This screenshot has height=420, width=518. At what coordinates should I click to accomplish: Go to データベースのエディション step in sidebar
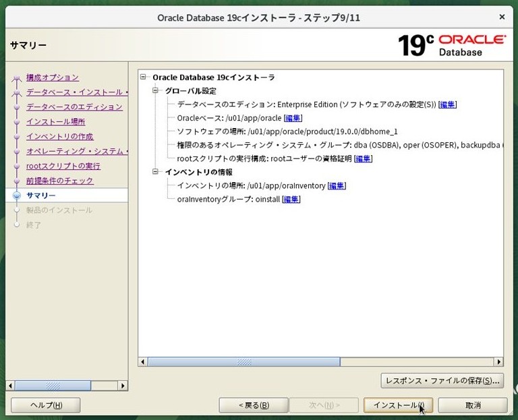pos(74,107)
